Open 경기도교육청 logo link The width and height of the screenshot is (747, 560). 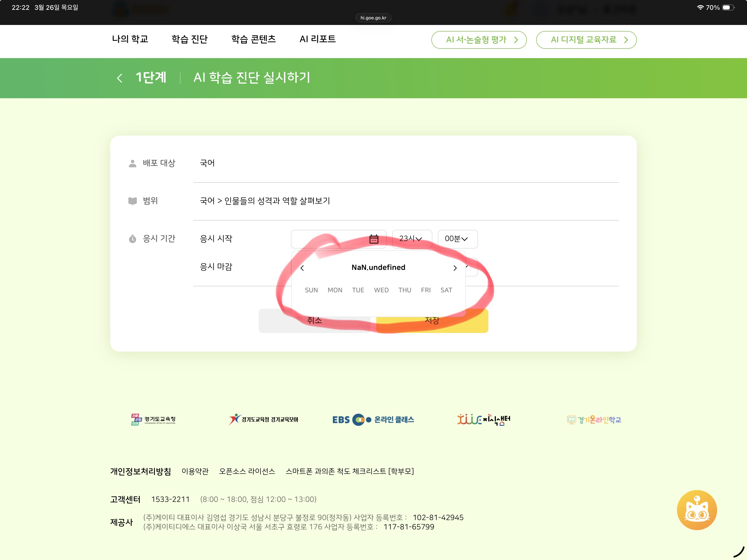(x=153, y=419)
